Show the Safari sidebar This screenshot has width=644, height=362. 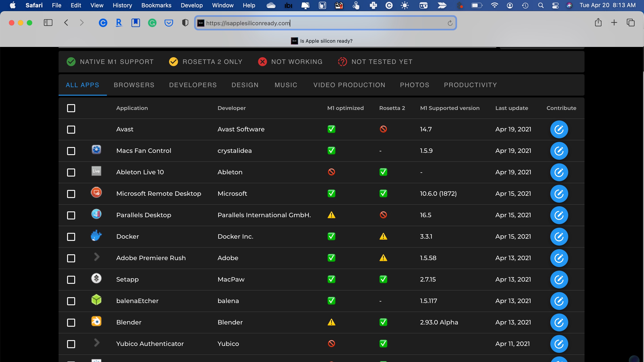tap(48, 23)
